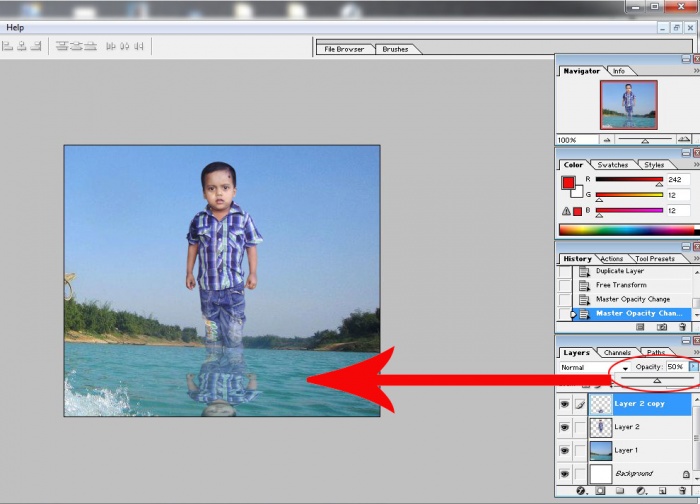Toggle link box for Layer 1

click(580, 450)
